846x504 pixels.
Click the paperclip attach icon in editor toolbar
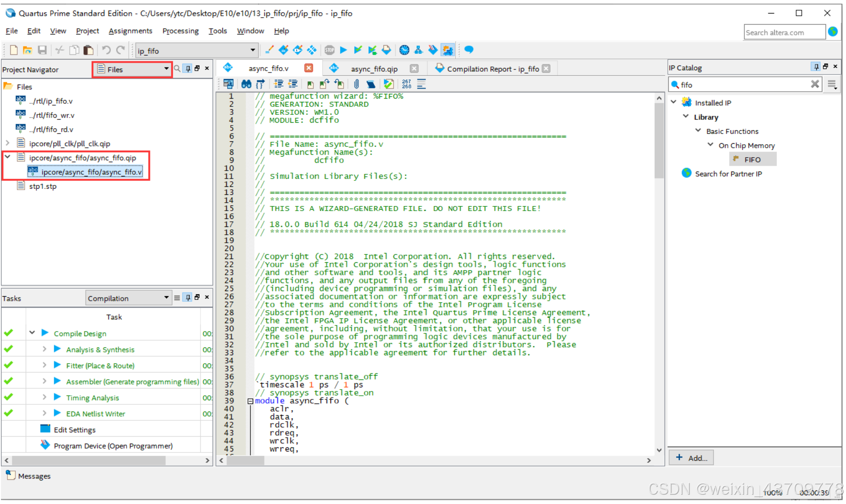coord(356,84)
